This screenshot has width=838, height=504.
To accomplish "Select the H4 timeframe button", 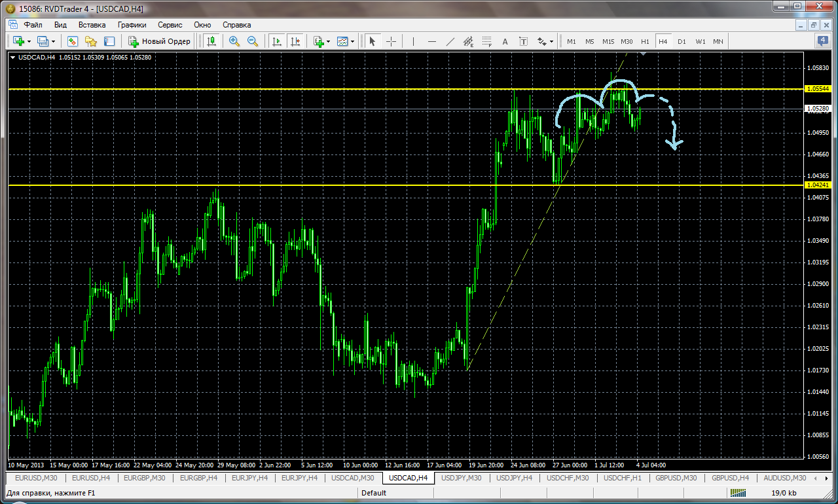I will click(x=663, y=41).
